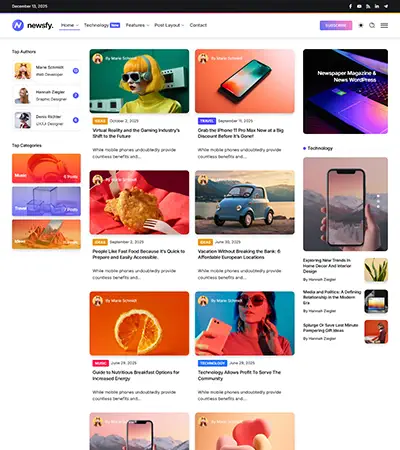
Task: Expand the Home menu dropdown
Action: (x=69, y=25)
